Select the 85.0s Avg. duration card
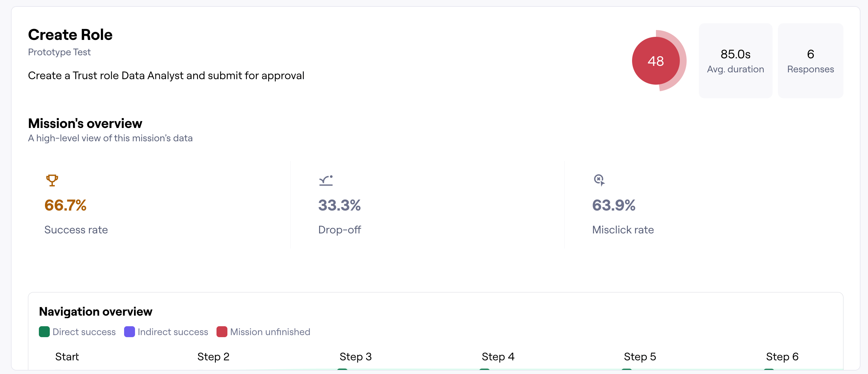This screenshot has width=868, height=374. click(735, 61)
